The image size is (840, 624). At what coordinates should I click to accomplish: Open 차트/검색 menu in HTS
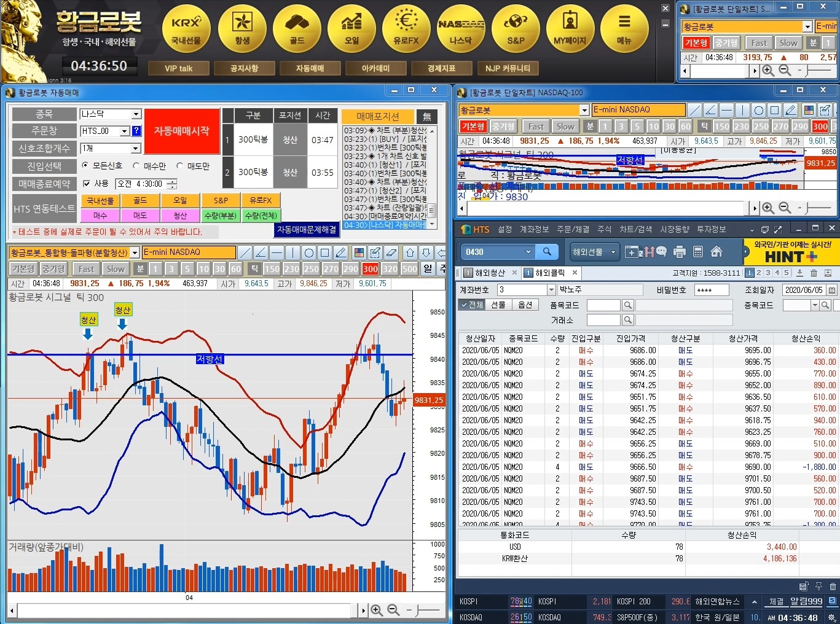[636, 229]
